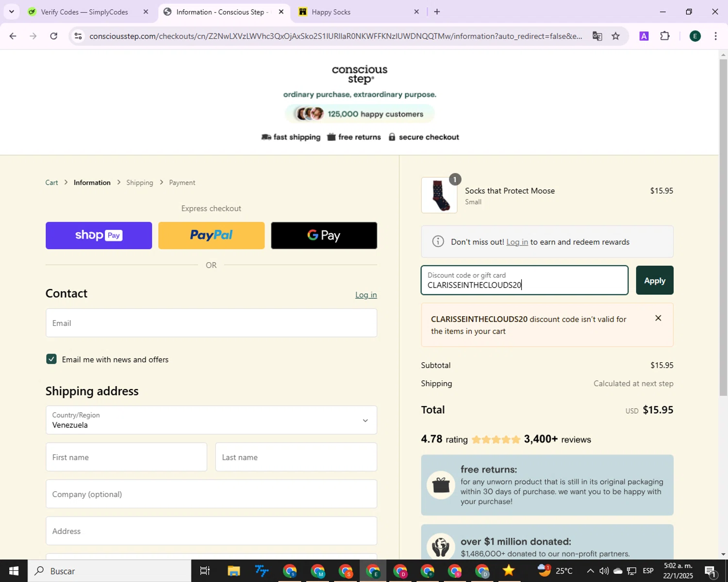Viewport: 728px width, 582px height.
Task: Select the Information - Conscious Step tab
Action: pos(222,12)
